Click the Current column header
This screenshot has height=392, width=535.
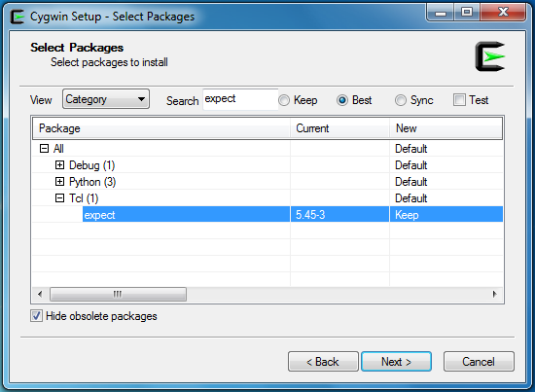click(339, 128)
